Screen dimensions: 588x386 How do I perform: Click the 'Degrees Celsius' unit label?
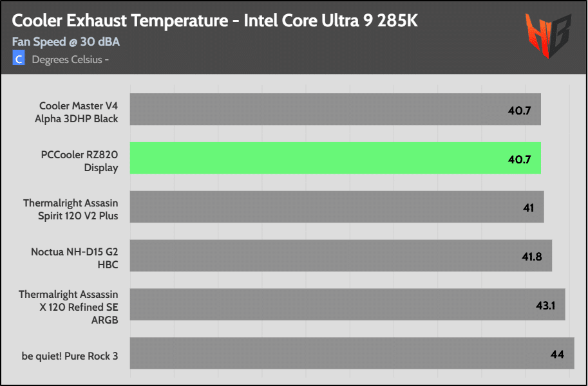click(x=70, y=60)
